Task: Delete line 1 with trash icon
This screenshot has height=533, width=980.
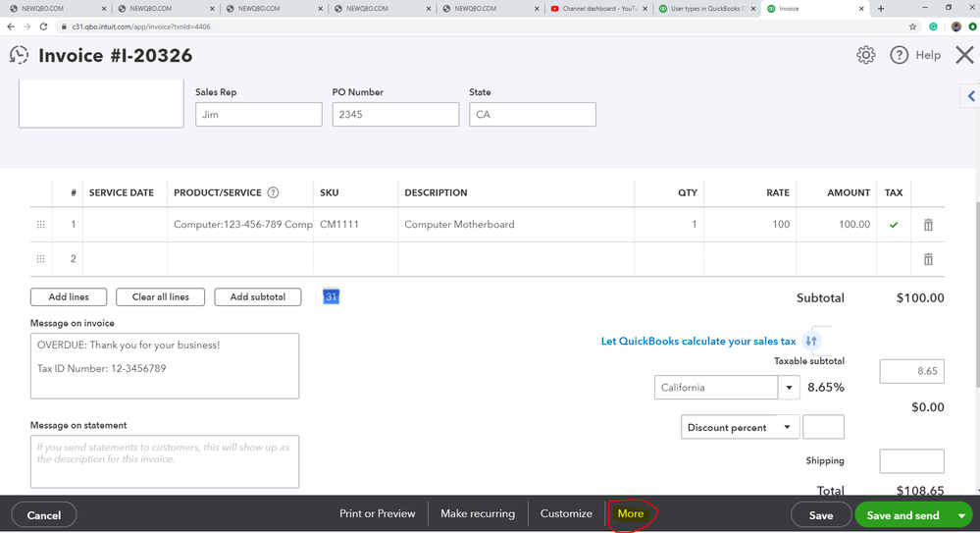Action: point(928,225)
